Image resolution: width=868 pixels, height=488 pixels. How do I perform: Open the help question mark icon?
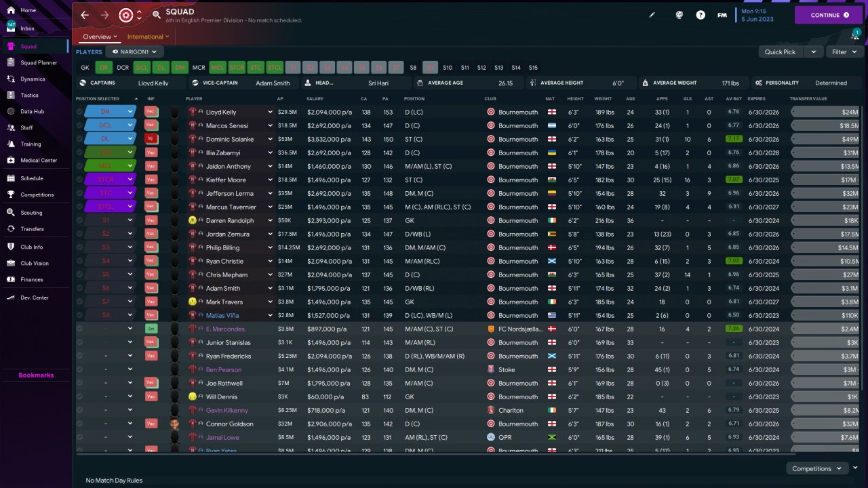coord(701,15)
